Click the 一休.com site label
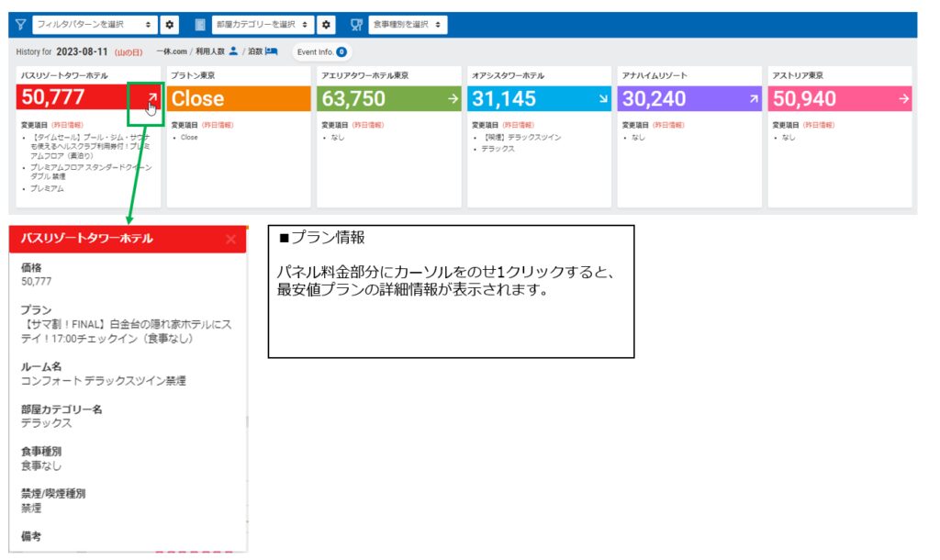Screen dimensions: 940x560 (173, 52)
